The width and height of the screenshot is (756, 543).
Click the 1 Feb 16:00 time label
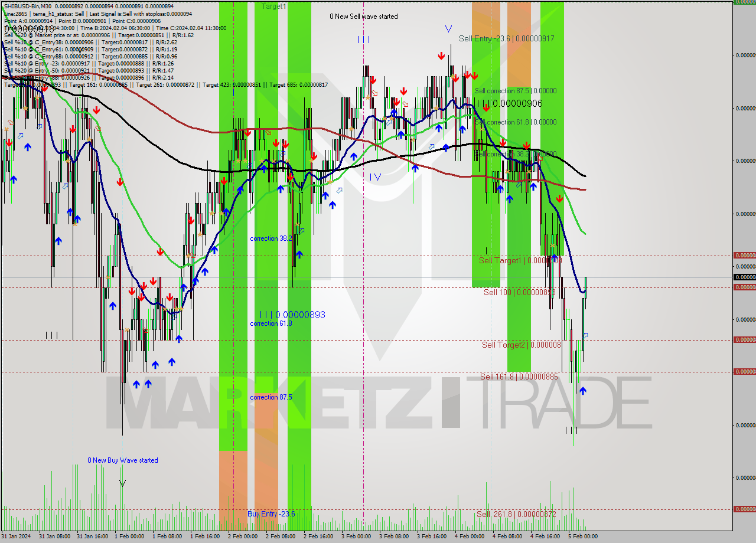click(x=204, y=537)
